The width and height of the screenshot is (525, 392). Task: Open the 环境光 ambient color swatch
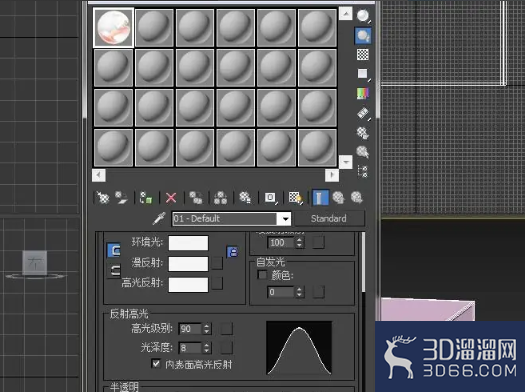coord(188,243)
